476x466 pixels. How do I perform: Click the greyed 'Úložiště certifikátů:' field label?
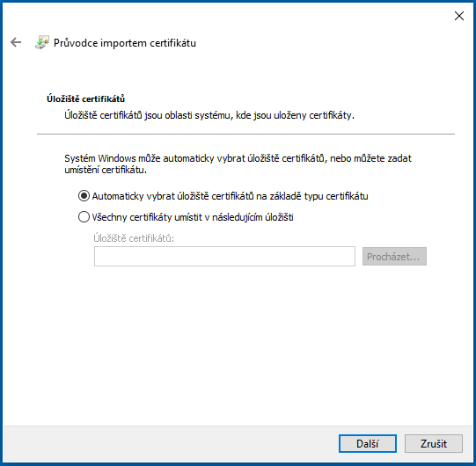[134, 238]
